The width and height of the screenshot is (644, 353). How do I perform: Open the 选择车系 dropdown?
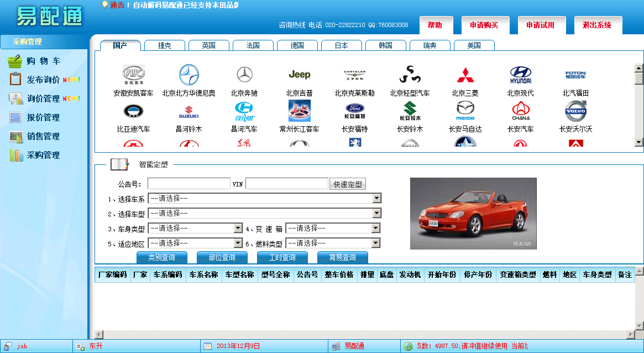click(x=264, y=199)
